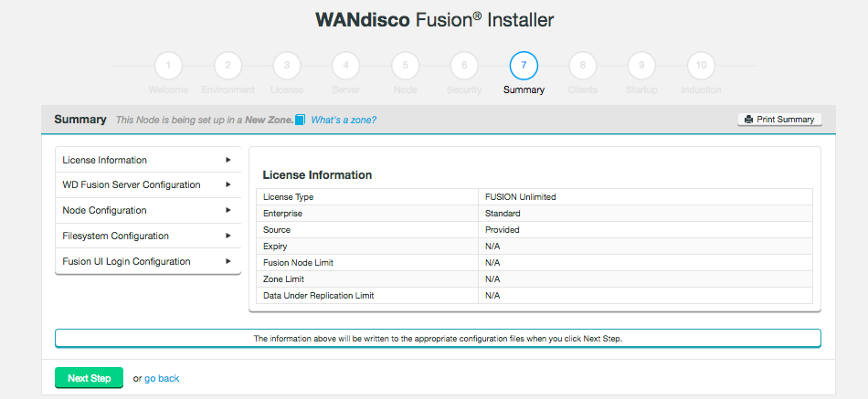Click step 5 Node circle

[405, 66]
